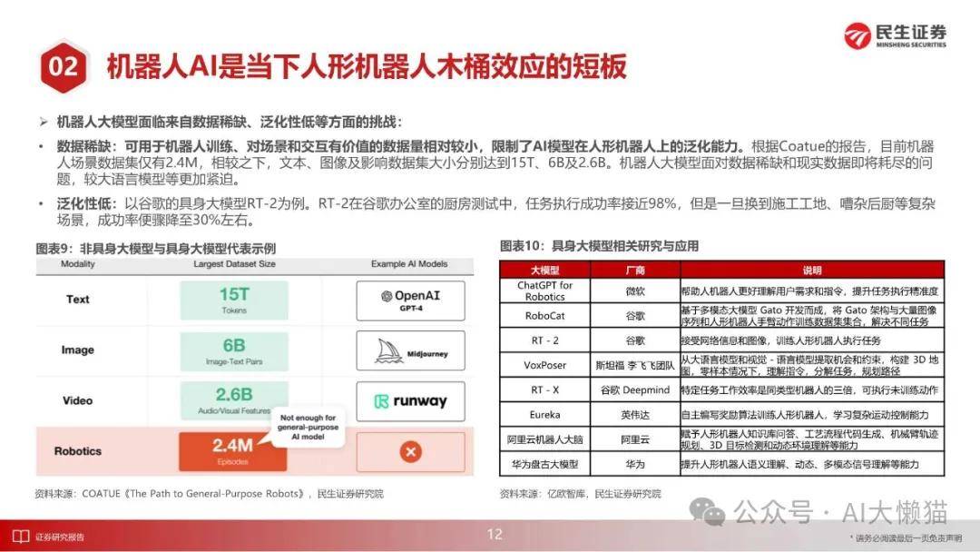Click the RT - 2 description cell
Image resolution: width=980 pixels, height=552 pixels.
(x=812, y=340)
